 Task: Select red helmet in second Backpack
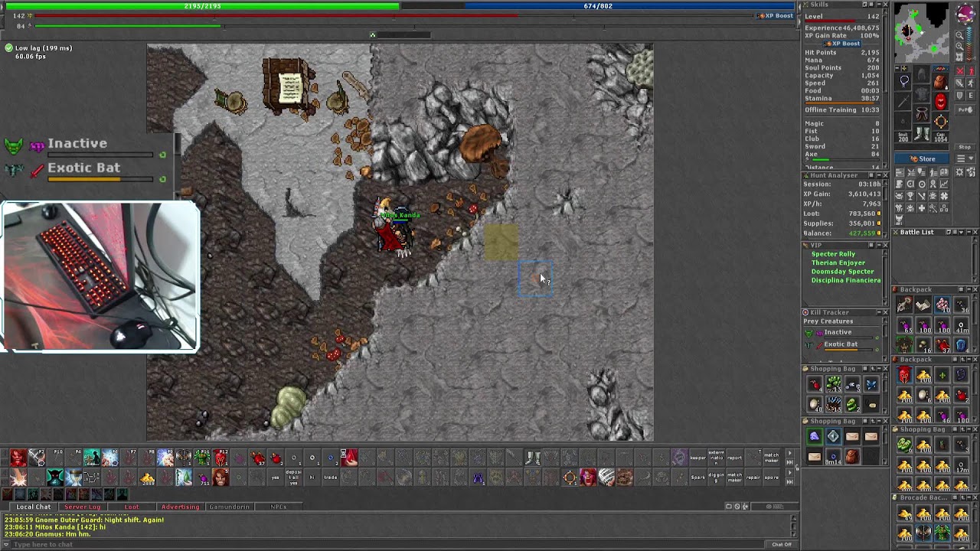(905, 373)
